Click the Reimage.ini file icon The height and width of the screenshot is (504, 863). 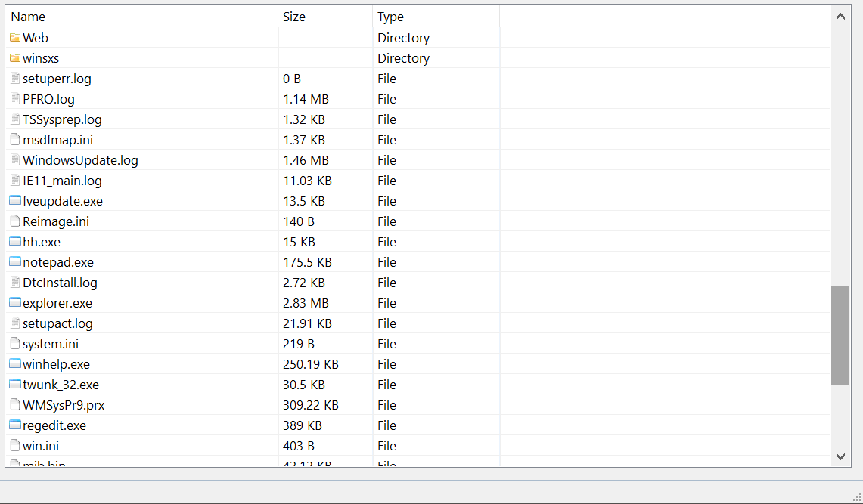point(15,221)
